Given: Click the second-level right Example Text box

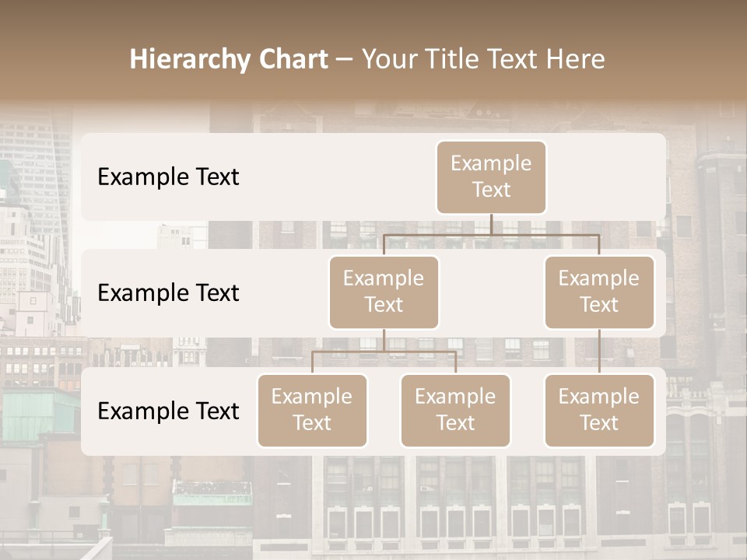Looking at the screenshot, I should pos(598,292).
